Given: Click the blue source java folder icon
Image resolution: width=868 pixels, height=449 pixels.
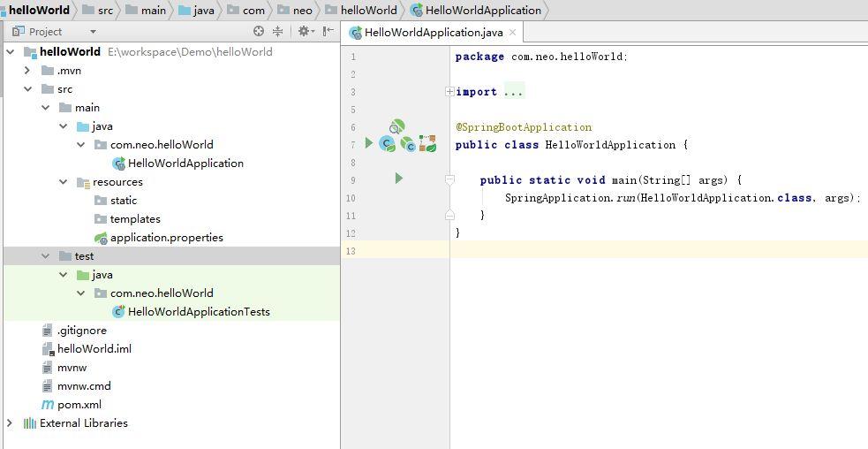Looking at the screenshot, I should click(83, 126).
